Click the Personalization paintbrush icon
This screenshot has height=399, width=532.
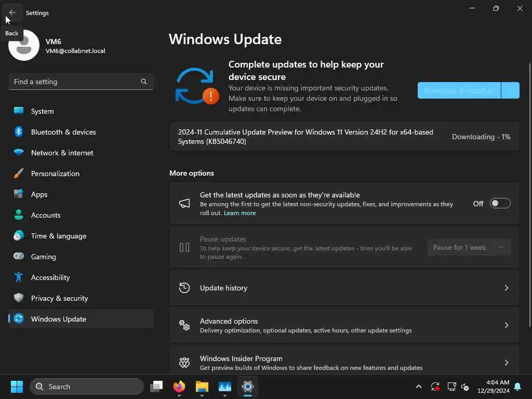19,174
